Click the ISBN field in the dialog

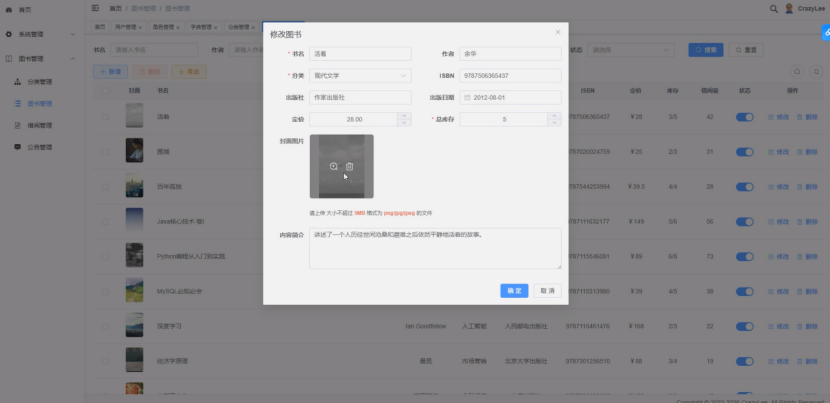(510, 76)
